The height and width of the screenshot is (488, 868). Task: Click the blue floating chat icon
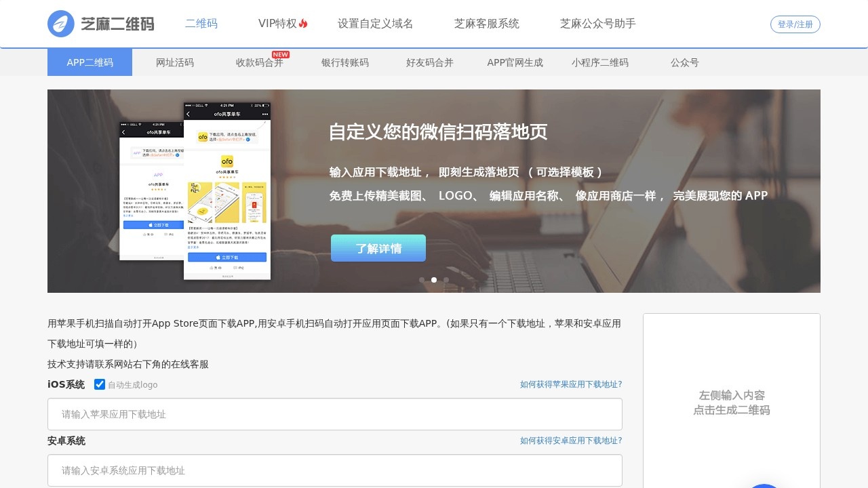[x=764, y=484]
